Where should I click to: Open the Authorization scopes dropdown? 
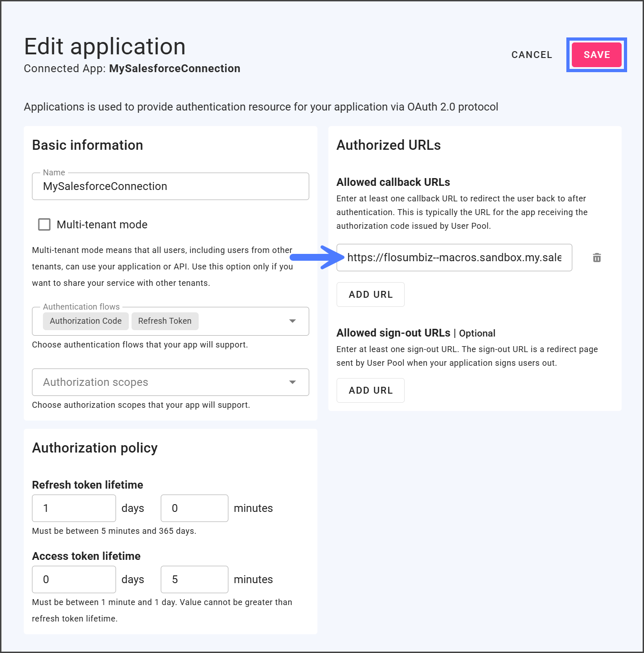click(170, 382)
